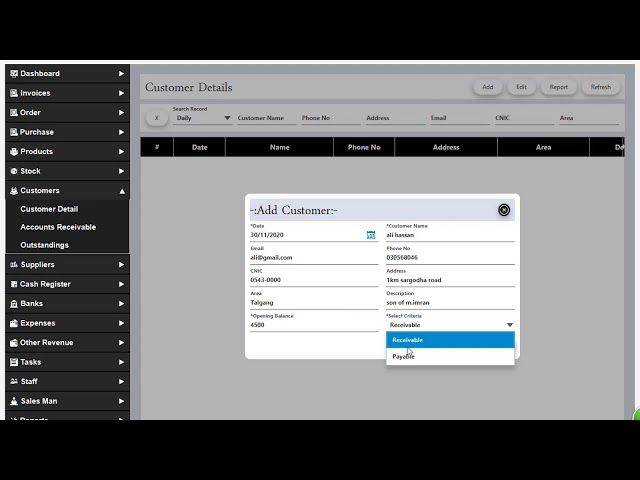Click the Expenses icon in the sidebar
640x480 pixels.
(x=14, y=323)
